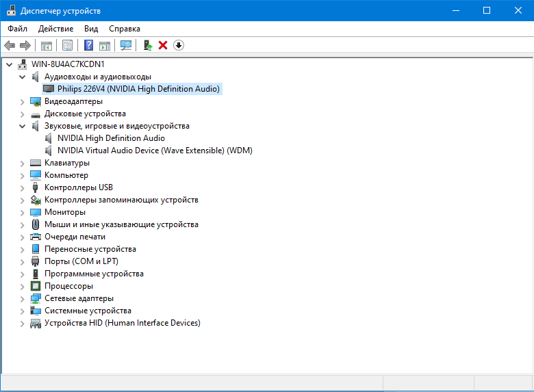The height and width of the screenshot is (392, 534).
Task: Click the mouse icon of Мыши и иные указывающие устройства
Action: (x=36, y=224)
